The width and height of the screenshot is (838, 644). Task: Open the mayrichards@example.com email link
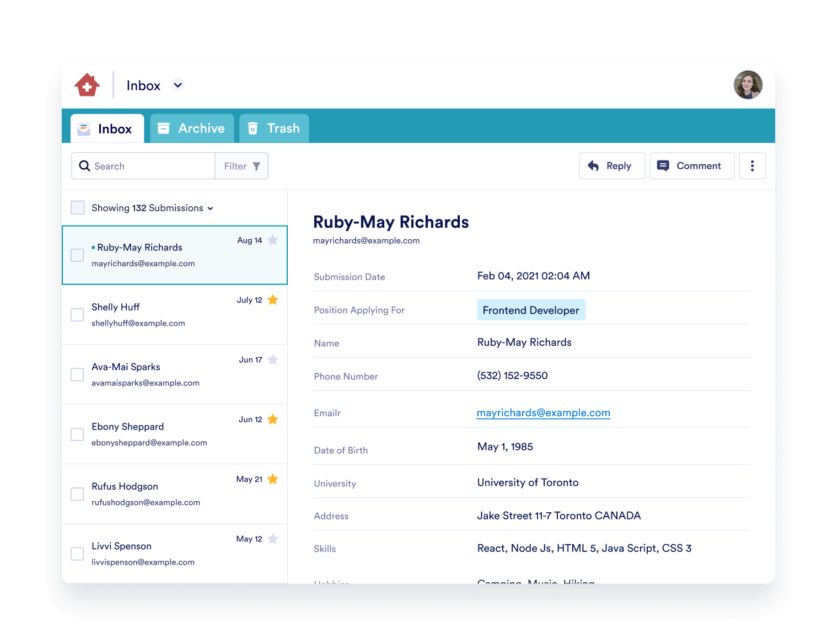coord(543,413)
